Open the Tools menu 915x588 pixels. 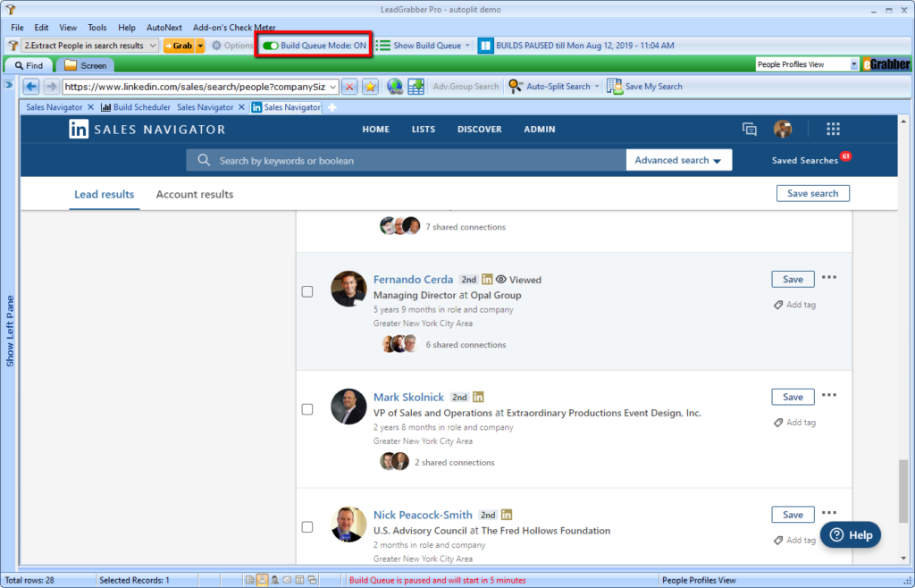(97, 28)
